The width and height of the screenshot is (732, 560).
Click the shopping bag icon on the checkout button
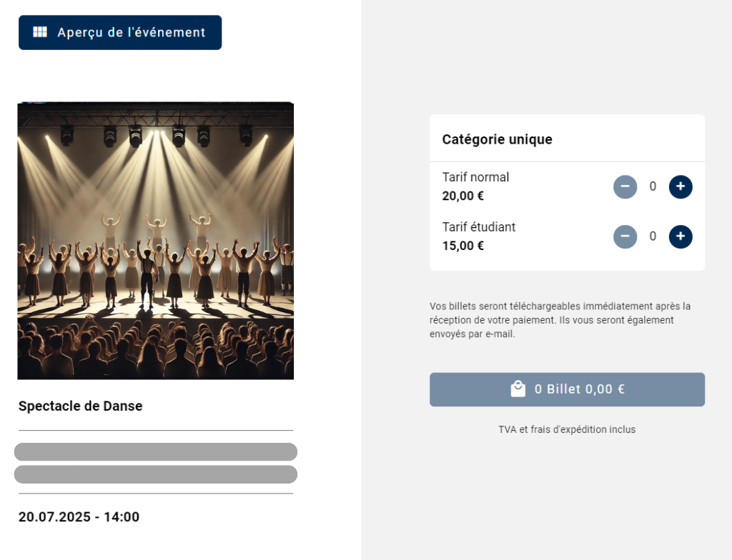pos(518,389)
